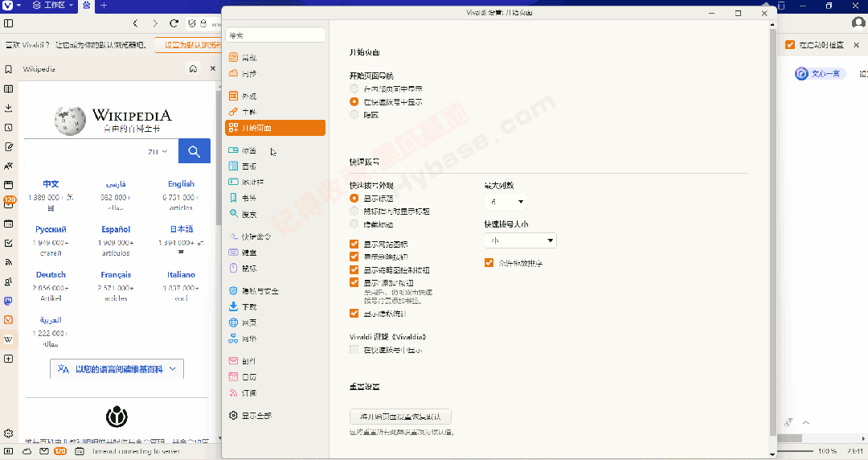Open the Downloads side panel icon
This screenshot has height=460, width=868.
click(8, 108)
